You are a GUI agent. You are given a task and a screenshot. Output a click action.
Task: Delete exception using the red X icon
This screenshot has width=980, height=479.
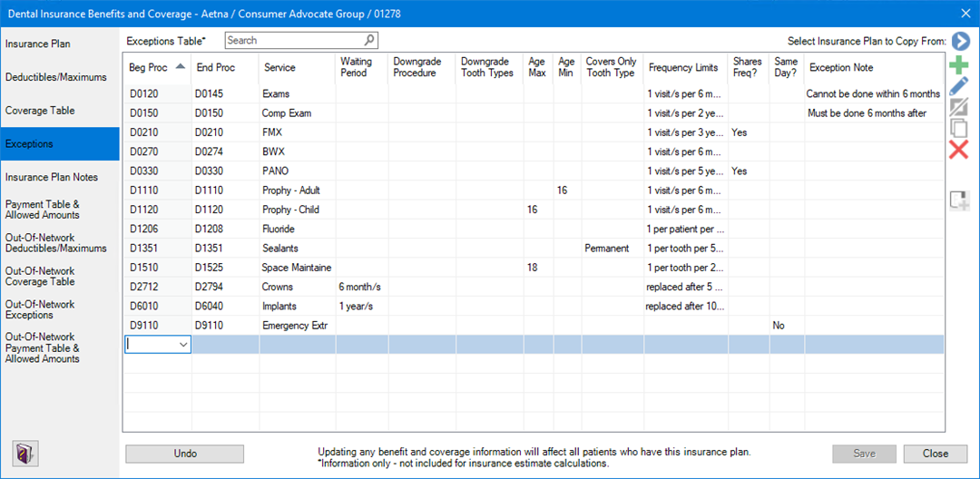[x=958, y=150]
